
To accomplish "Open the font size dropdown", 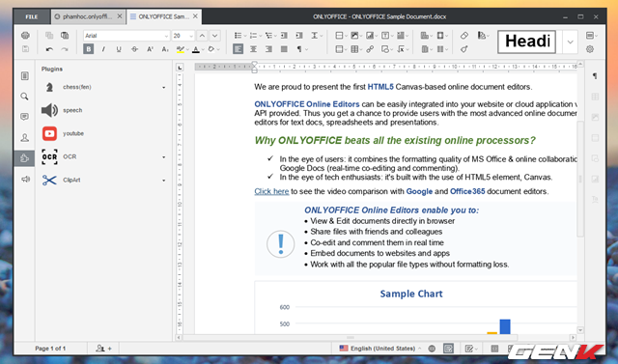I will pos(191,36).
